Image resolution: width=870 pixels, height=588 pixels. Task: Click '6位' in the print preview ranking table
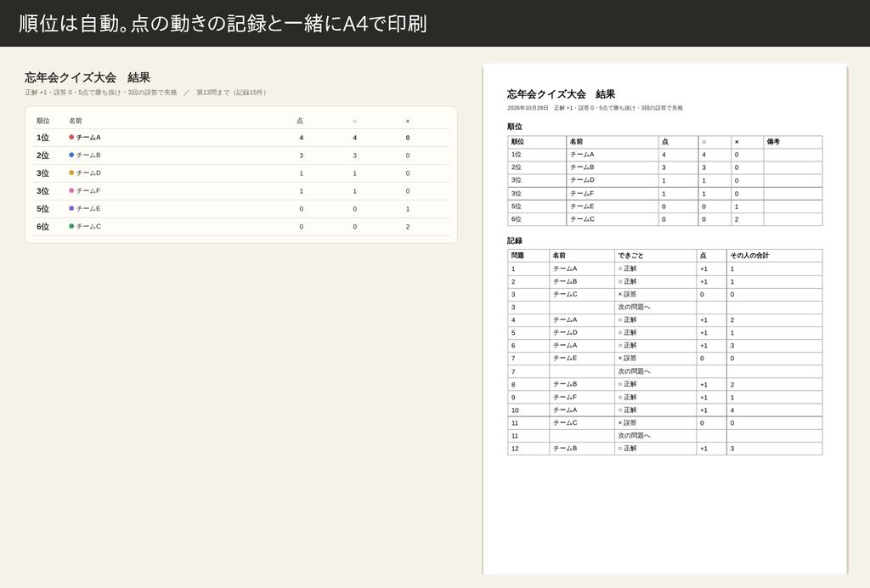pyautogui.click(x=517, y=219)
